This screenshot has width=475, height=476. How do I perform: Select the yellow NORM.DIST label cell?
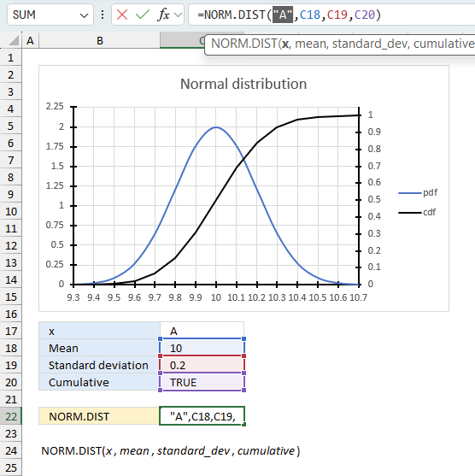point(99,416)
